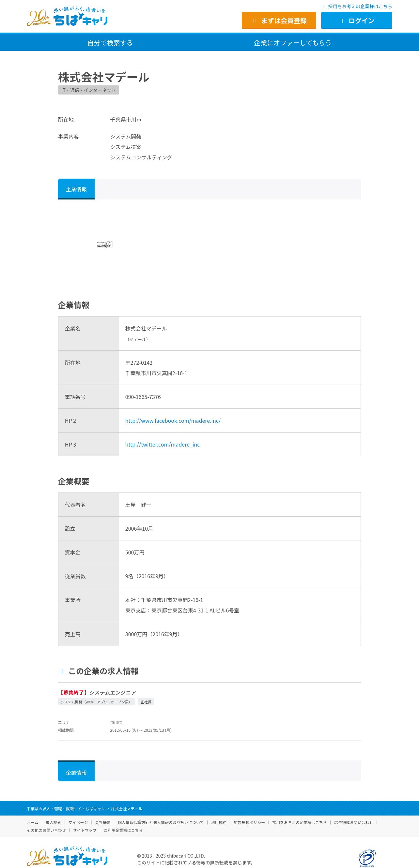419x868 pixels.
Task: Click address 千葉県市川市欠真間2-16-1 in 所在地 row
Action: pyautogui.click(x=156, y=373)
